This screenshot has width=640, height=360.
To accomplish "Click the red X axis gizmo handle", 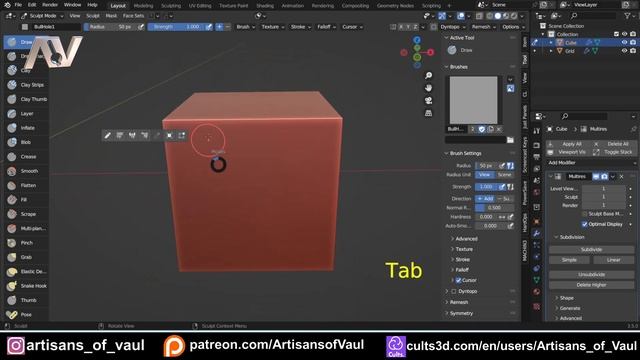I will point(430,52).
